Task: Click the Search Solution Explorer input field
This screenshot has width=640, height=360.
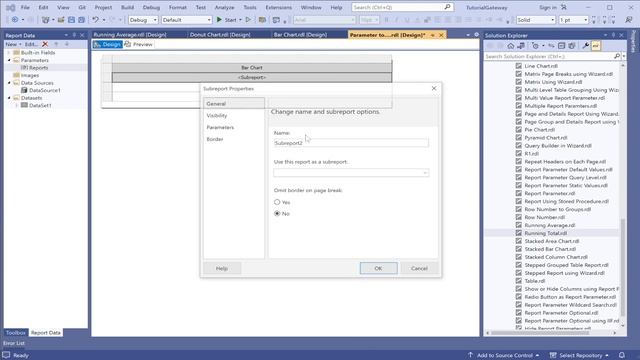Action: (549, 56)
